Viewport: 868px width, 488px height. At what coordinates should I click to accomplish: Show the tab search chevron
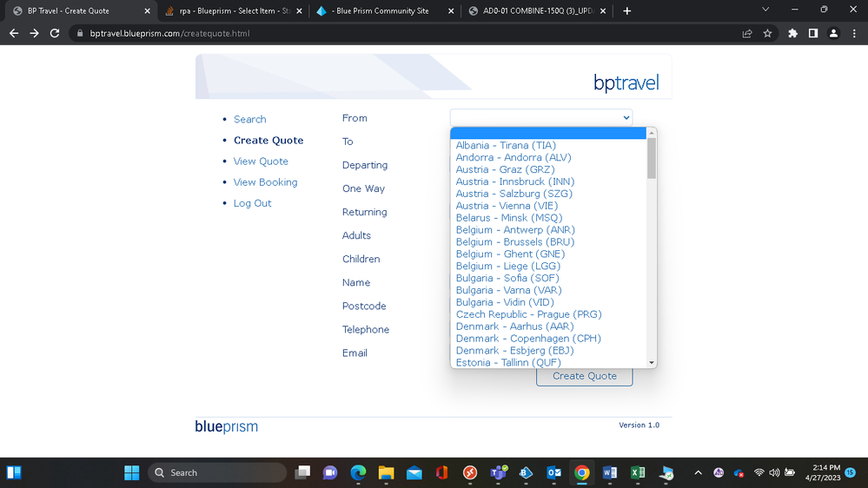(x=765, y=10)
